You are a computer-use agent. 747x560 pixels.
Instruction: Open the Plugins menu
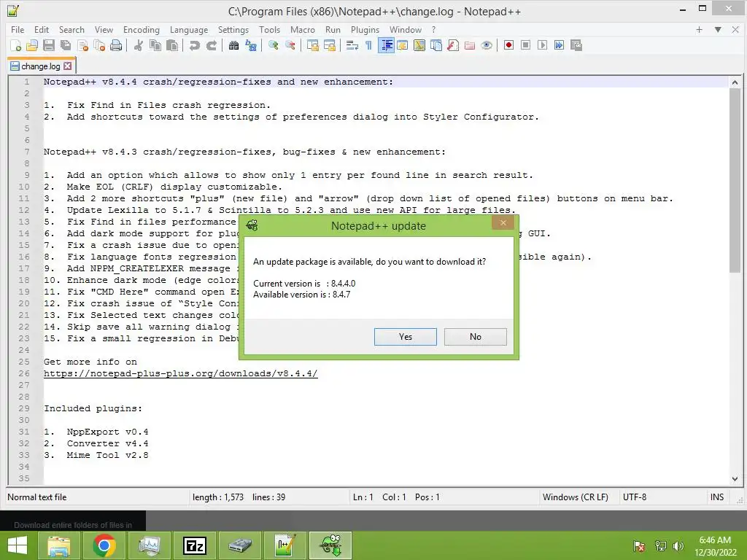tap(365, 29)
